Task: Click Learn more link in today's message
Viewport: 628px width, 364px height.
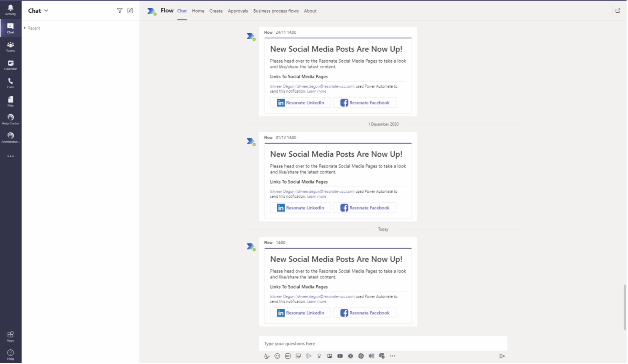Action: pos(316,302)
